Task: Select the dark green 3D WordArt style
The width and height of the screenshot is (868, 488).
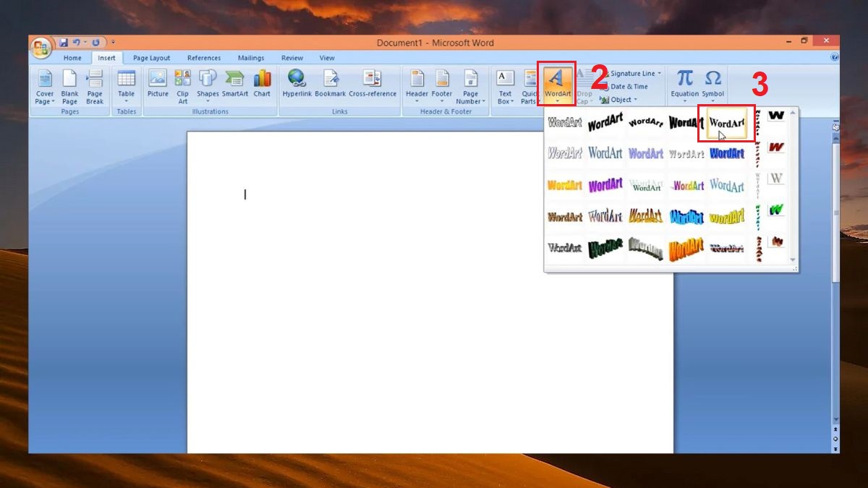Action: tap(605, 249)
